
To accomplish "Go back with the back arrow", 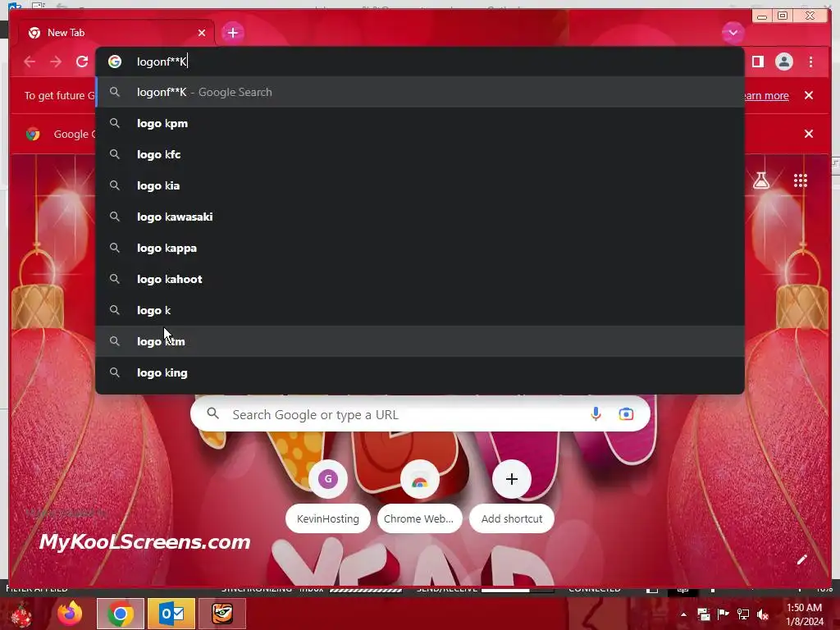I will tap(30, 62).
